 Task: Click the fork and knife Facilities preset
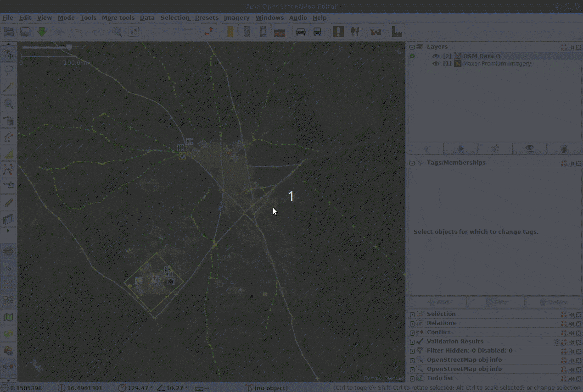355,32
